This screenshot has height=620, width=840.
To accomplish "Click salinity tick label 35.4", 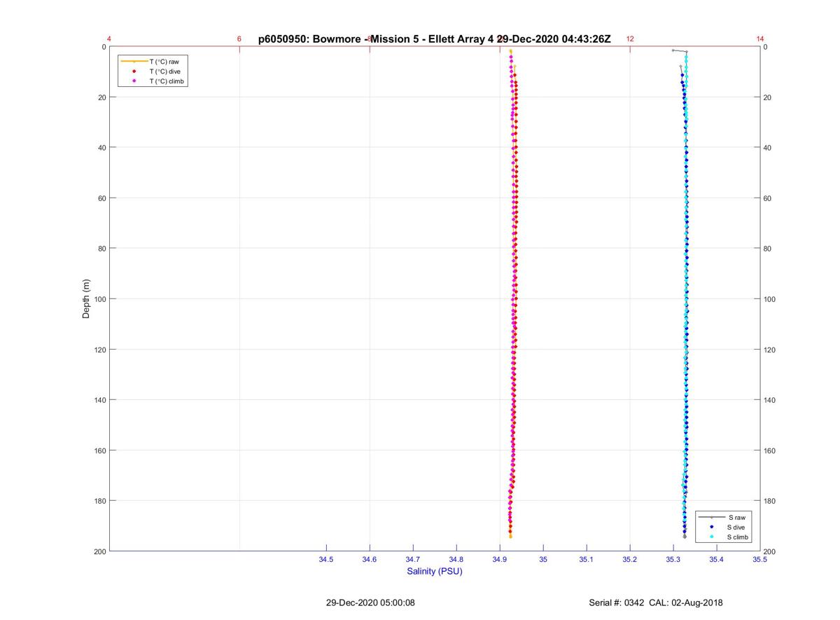I will click(x=717, y=559).
